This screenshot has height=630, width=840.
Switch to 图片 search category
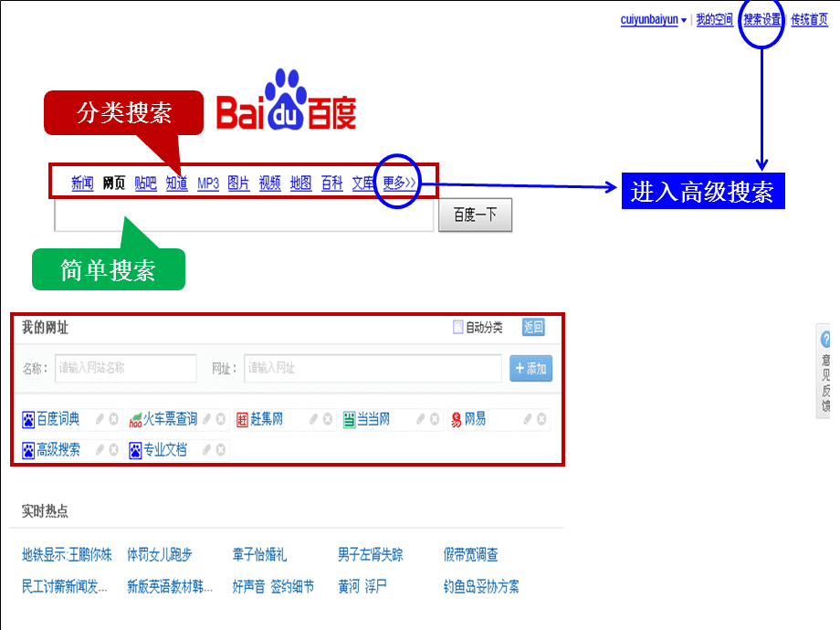coord(238,184)
